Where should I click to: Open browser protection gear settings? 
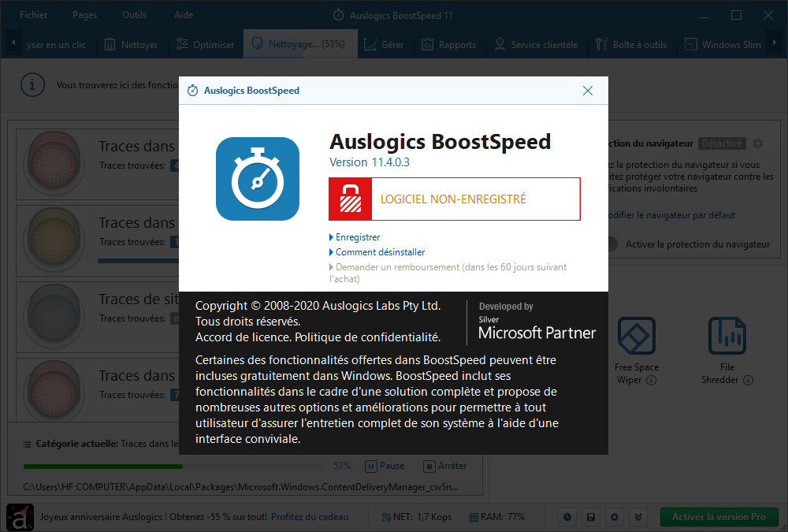click(x=758, y=143)
